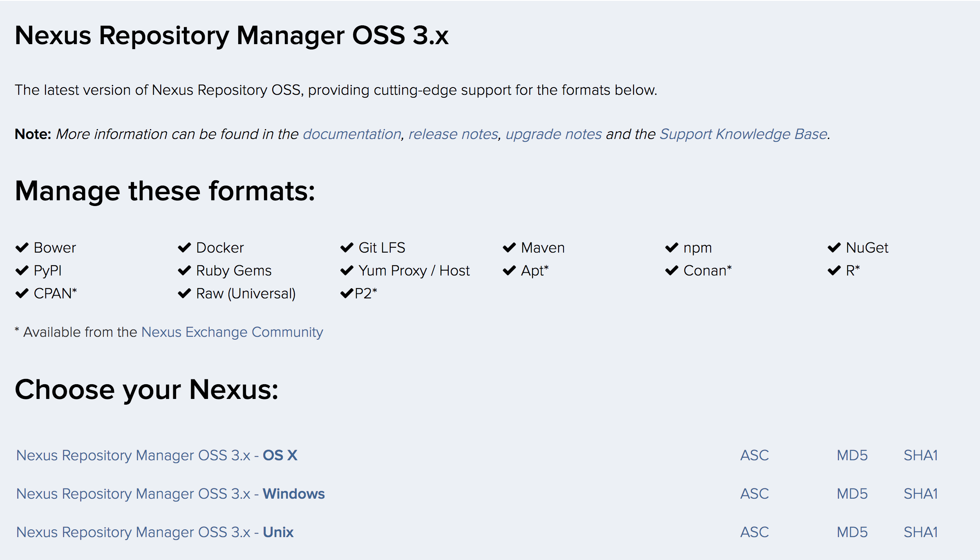Visit the Nexus Exchange Community link
980x560 pixels.
232,332
